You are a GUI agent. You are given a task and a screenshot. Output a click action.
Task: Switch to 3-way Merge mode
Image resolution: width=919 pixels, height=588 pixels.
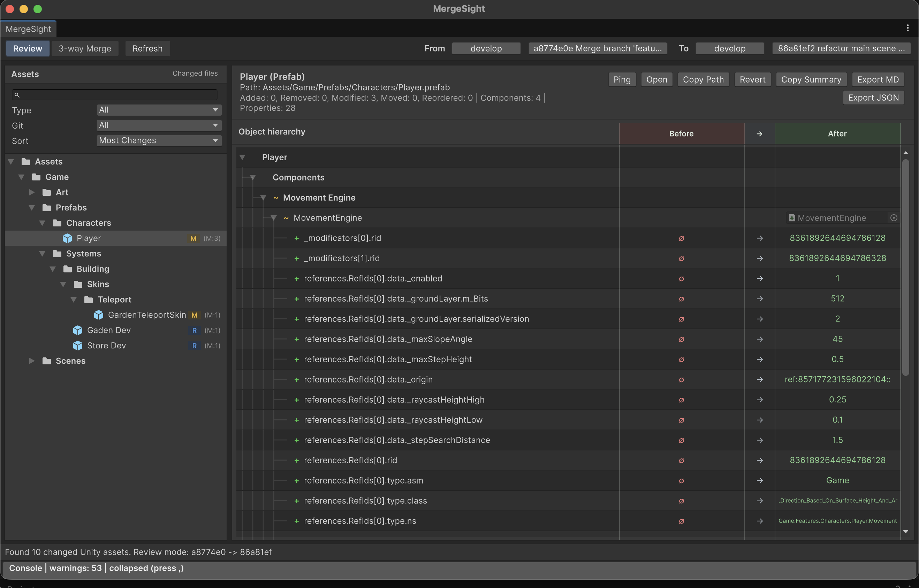coord(85,48)
